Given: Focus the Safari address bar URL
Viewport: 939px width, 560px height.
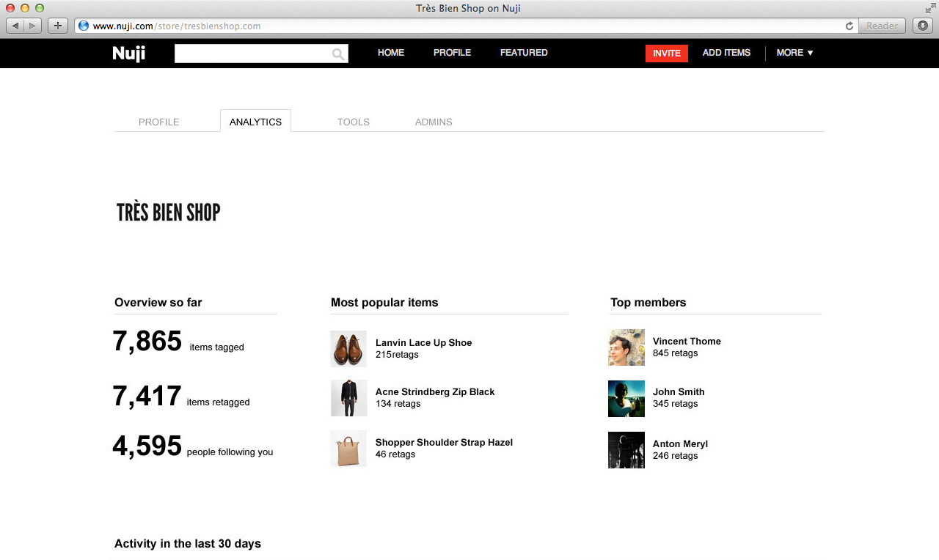Looking at the screenshot, I should (467, 26).
